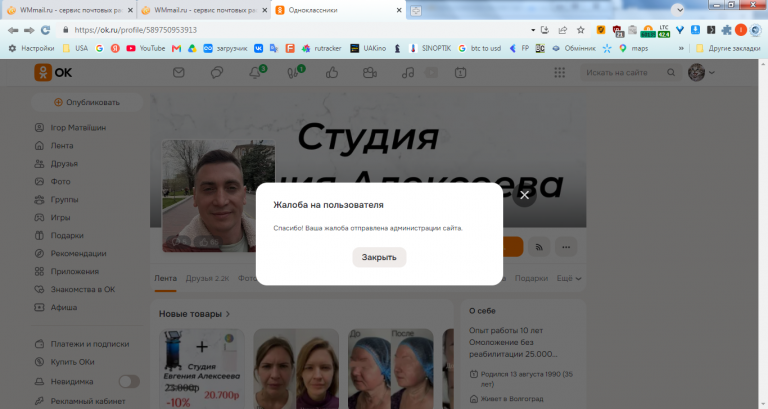Bookmark this page with star icon
Screen dimensions: 768x409
point(580,30)
